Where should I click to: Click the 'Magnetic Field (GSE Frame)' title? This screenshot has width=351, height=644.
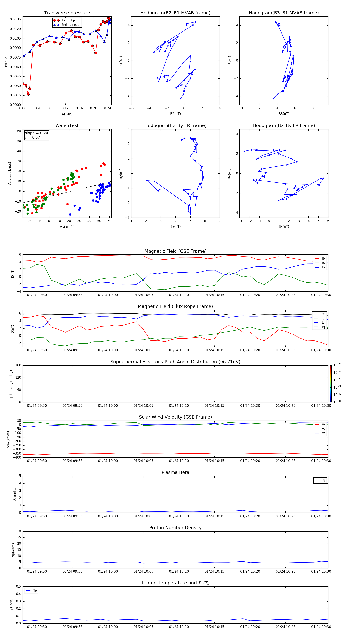click(x=175, y=251)
